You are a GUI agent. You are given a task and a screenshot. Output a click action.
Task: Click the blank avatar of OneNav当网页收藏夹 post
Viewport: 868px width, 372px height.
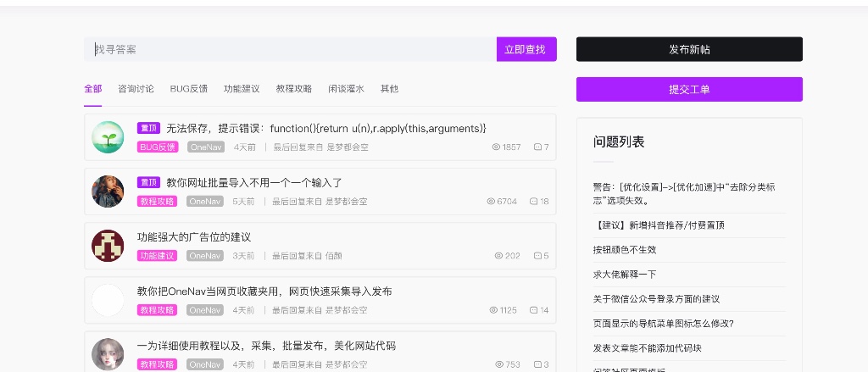tap(108, 300)
